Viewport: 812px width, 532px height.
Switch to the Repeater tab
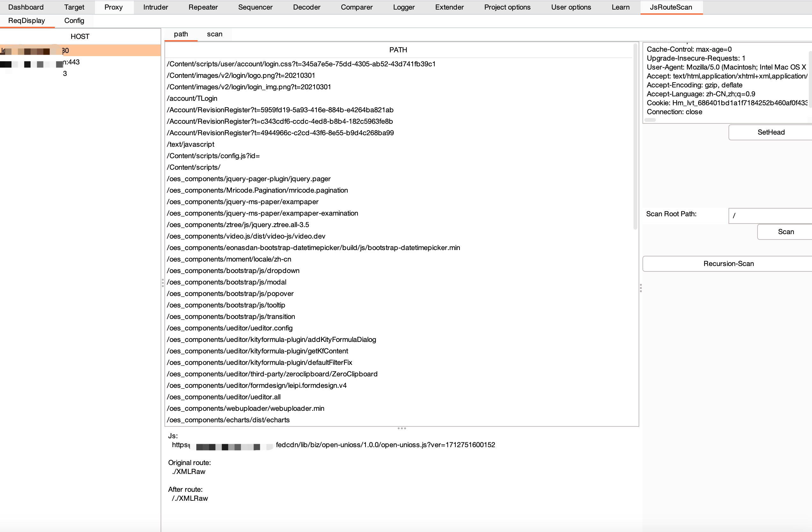pos(203,7)
